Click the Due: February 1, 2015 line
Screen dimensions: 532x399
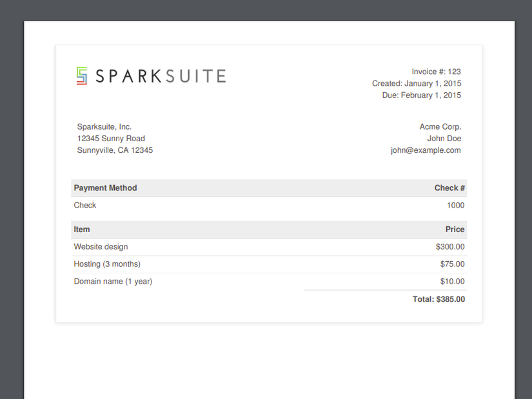point(422,95)
